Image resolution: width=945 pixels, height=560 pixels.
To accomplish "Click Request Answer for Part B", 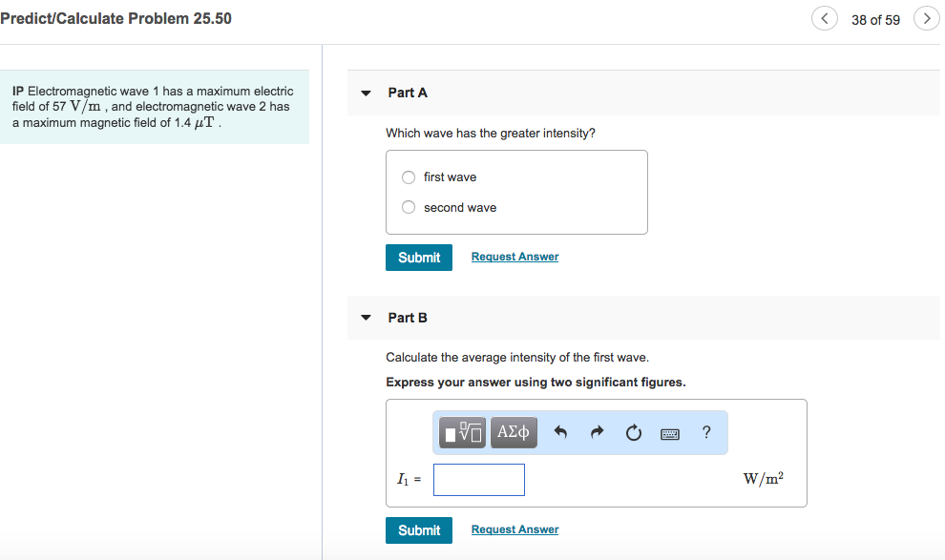I will coord(514,529).
